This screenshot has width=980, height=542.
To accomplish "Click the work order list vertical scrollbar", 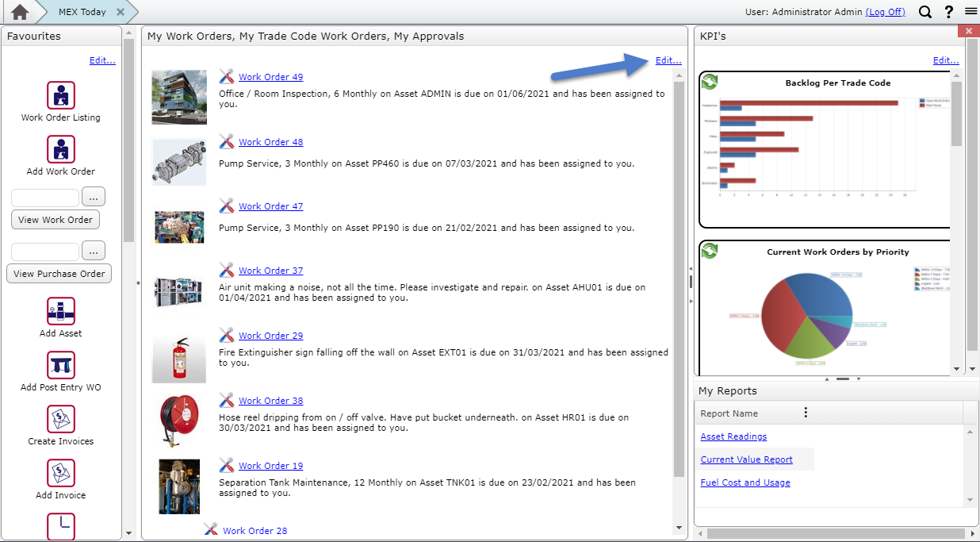I will pos(678,278).
